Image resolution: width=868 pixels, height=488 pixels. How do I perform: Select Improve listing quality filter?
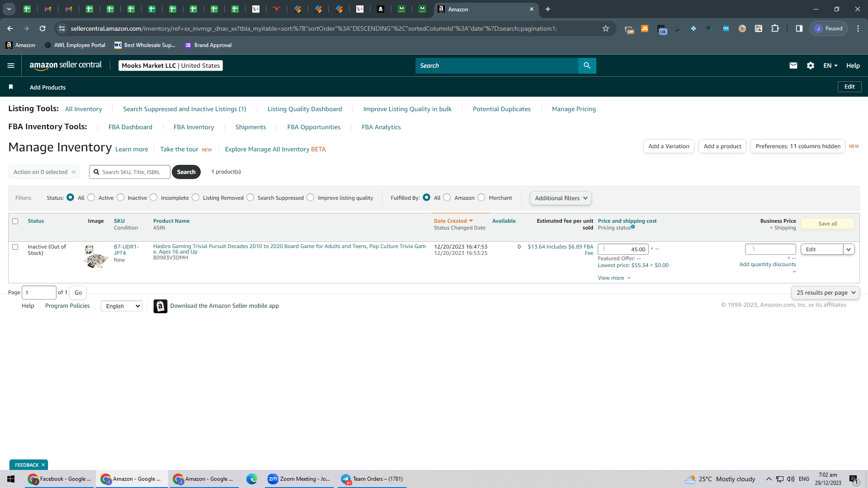[x=311, y=197]
